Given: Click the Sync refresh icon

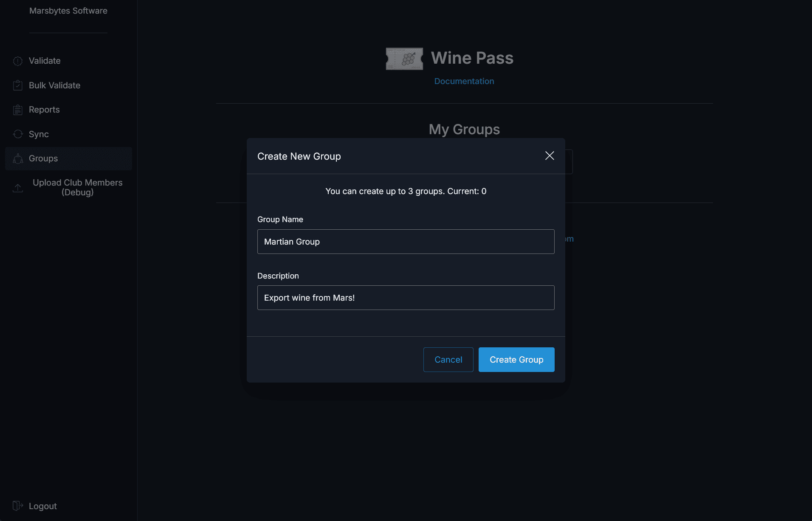Looking at the screenshot, I should [x=18, y=134].
